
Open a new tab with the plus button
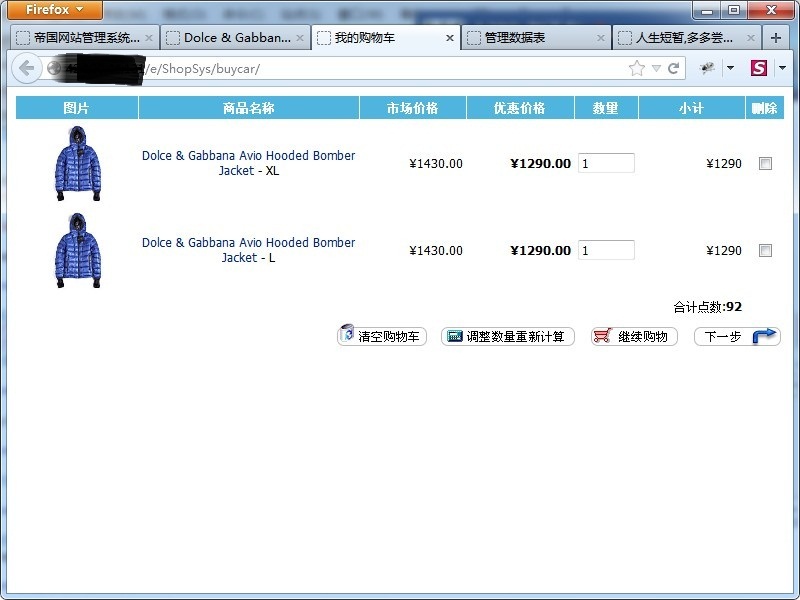coord(776,38)
